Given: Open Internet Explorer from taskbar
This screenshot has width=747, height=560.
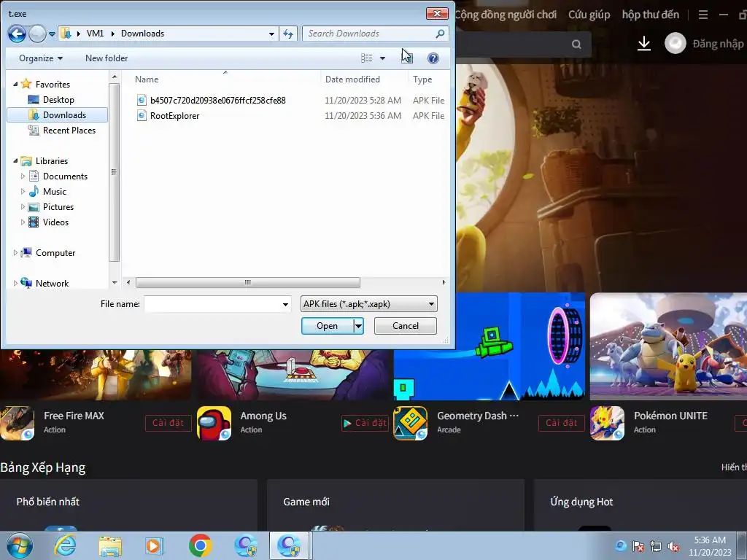Looking at the screenshot, I should coord(65,545).
